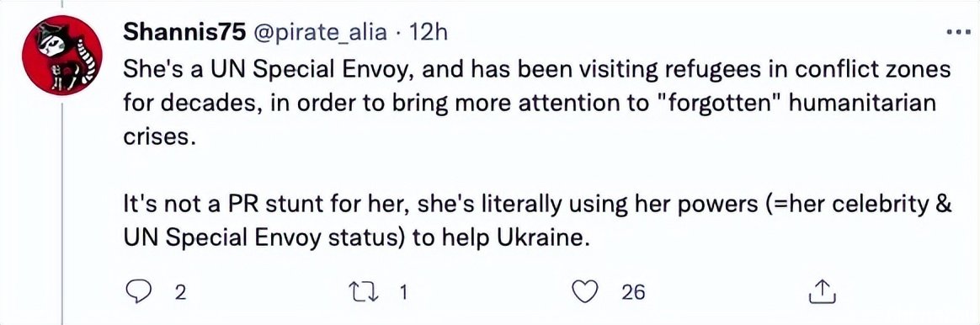Screen dimensions: 980x325
Task: Click the reply count 2
Action: 181,293
